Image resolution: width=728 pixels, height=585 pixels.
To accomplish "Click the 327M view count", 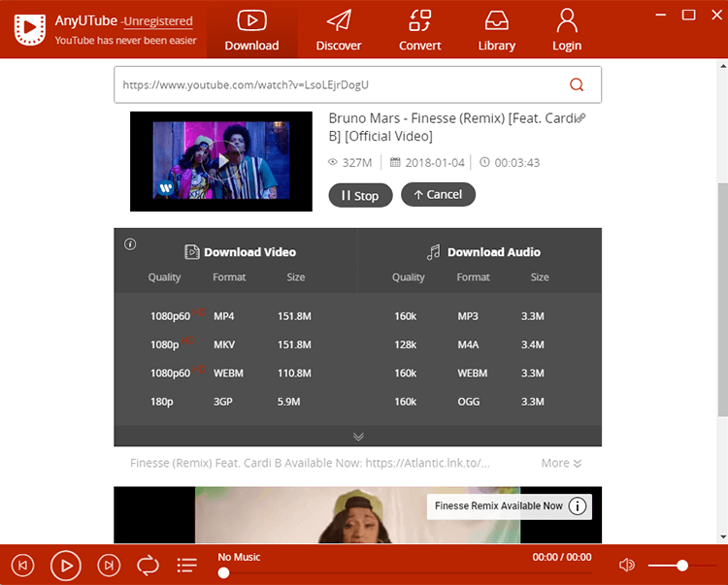I will tap(350, 162).
